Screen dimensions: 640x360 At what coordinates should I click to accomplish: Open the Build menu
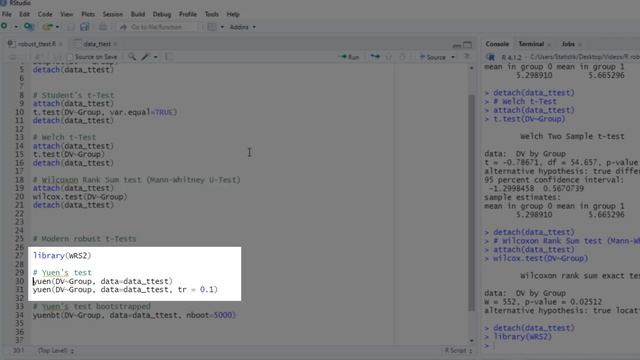138,14
